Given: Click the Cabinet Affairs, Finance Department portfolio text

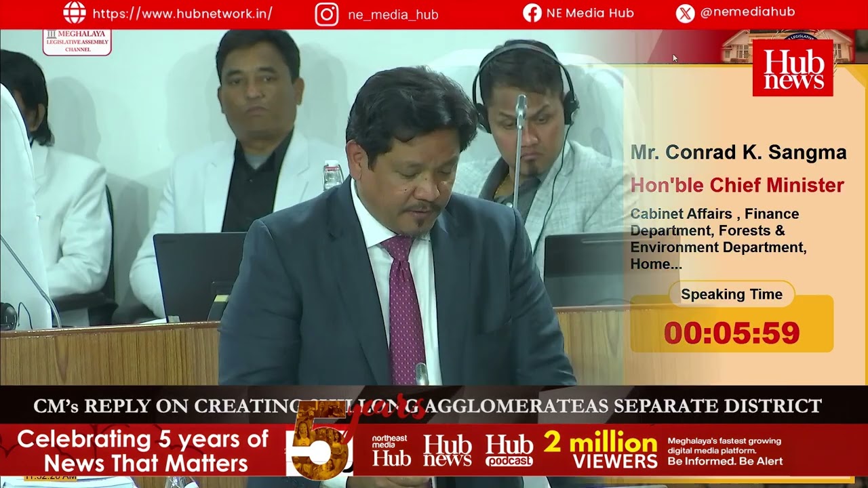Looking at the screenshot, I should click(x=719, y=239).
